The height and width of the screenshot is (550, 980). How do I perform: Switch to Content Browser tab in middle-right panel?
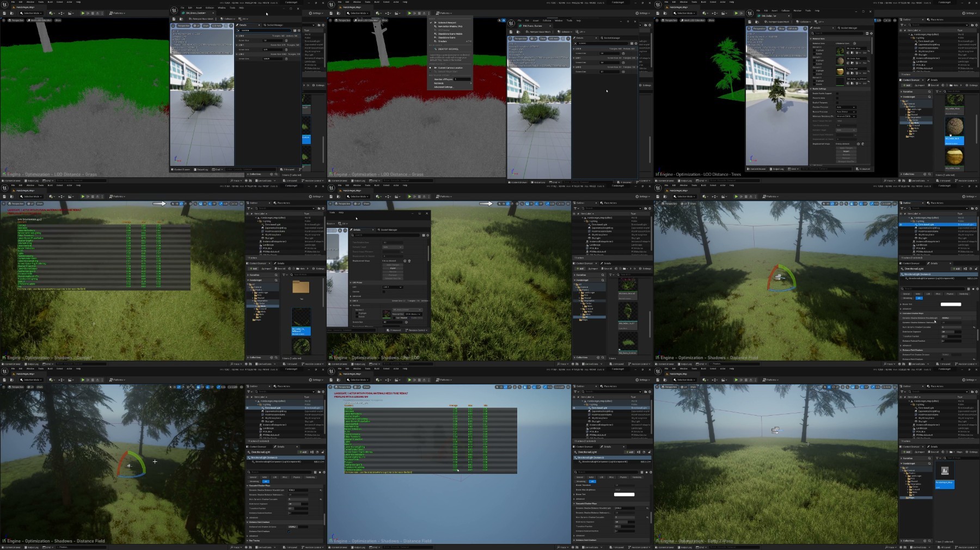point(910,263)
